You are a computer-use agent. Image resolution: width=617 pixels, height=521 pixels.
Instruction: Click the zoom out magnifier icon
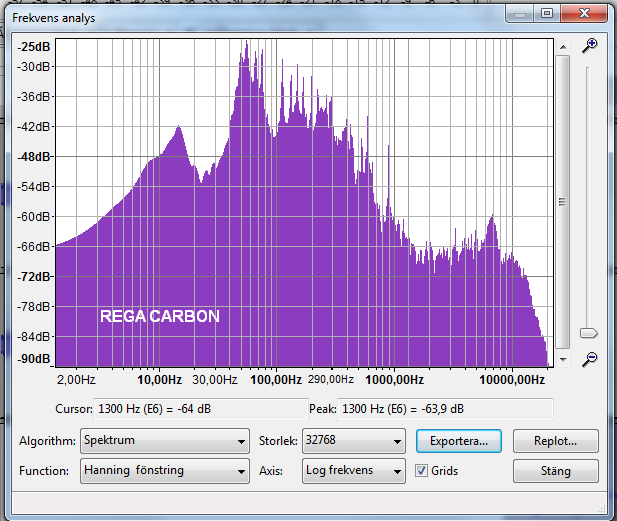pos(589,359)
